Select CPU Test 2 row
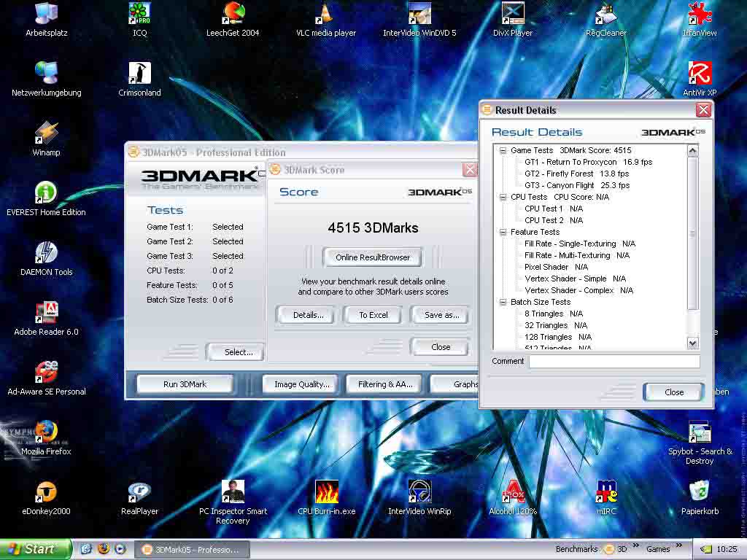 [x=554, y=220]
